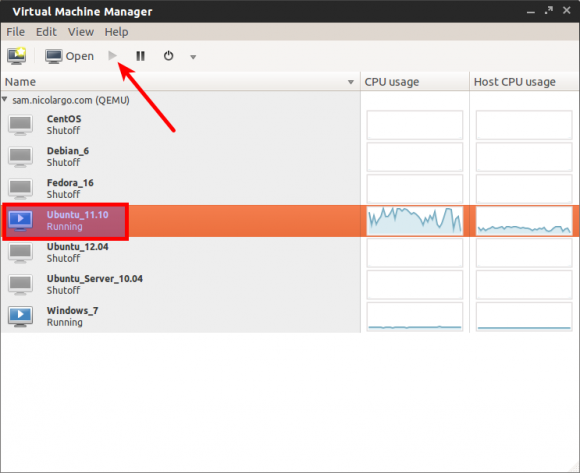Click the Run (play) toolbar button

click(x=113, y=56)
